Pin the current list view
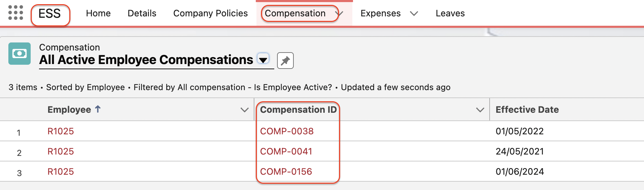This screenshot has width=644, height=190. pos(285,61)
